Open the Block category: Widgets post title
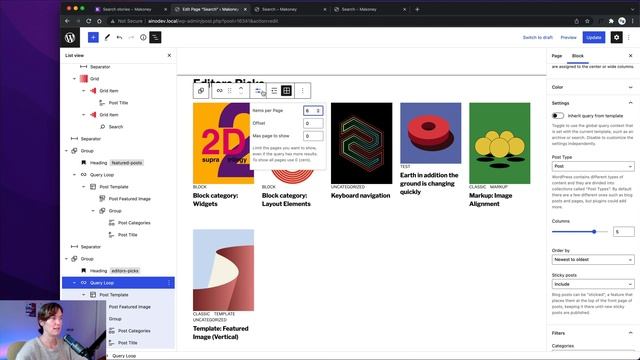 [215, 200]
